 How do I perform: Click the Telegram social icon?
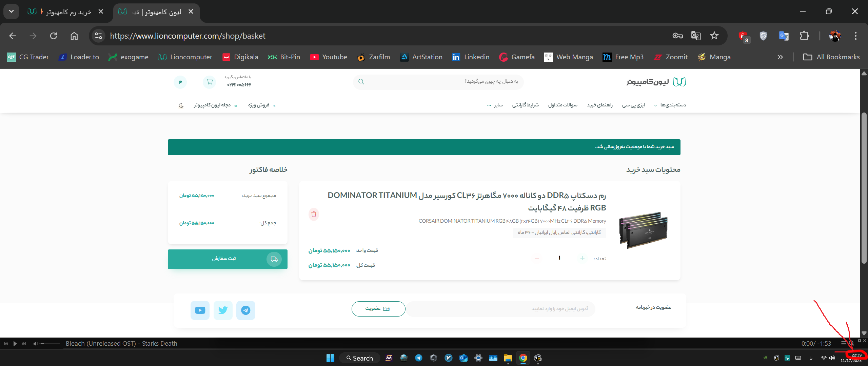tap(245, 310)
